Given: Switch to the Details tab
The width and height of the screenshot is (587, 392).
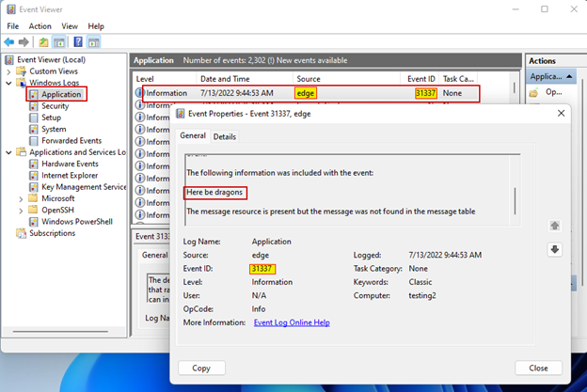Looking at the screenshot, I should pyautogui.click(x=224, y=136).
